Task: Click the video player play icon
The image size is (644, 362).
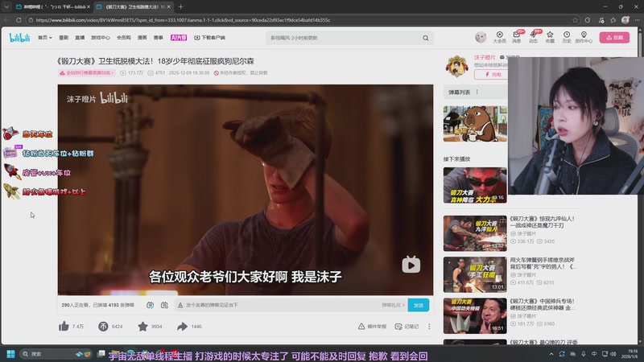Action: pyautogui.click(x=411, y=265)
